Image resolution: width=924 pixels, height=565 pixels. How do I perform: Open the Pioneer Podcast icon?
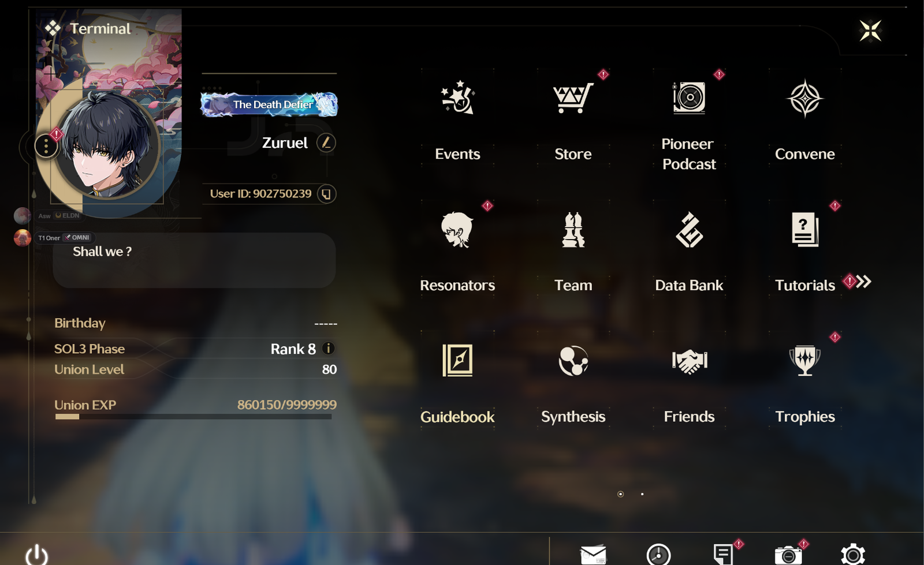[x=689, y=98]
